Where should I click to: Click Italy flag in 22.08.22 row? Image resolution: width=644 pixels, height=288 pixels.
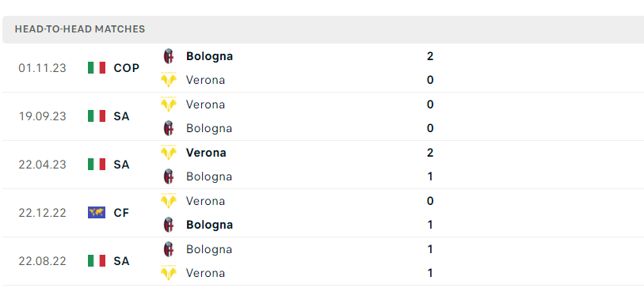[x=97, y=261]
